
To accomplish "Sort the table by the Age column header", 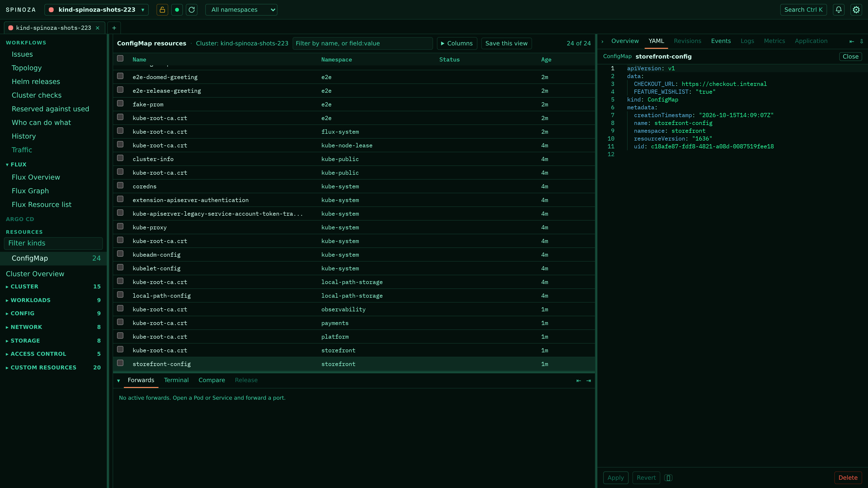I will pyautogui.click(x=546, y=60).
